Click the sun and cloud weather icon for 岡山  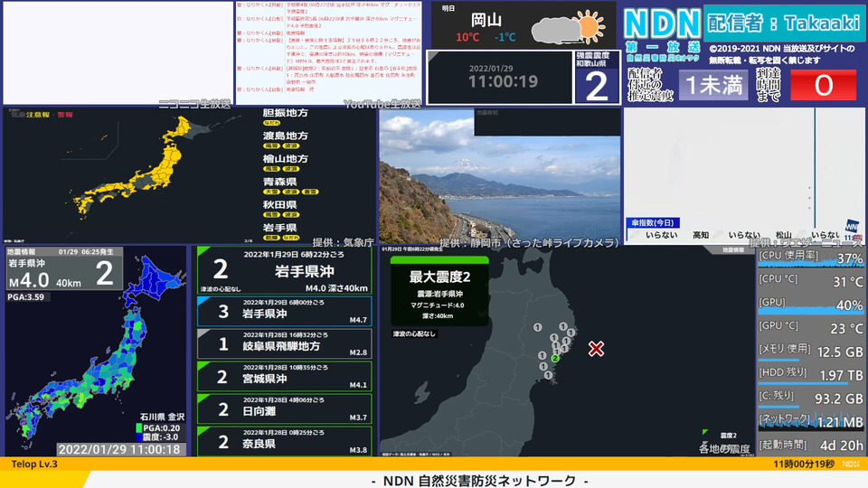click(568, 28)
